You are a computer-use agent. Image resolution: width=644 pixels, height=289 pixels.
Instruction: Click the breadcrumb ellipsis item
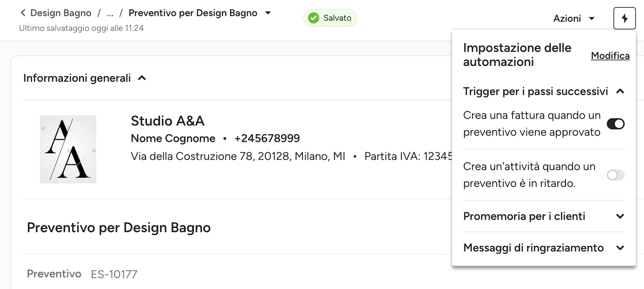coord(110,13)
